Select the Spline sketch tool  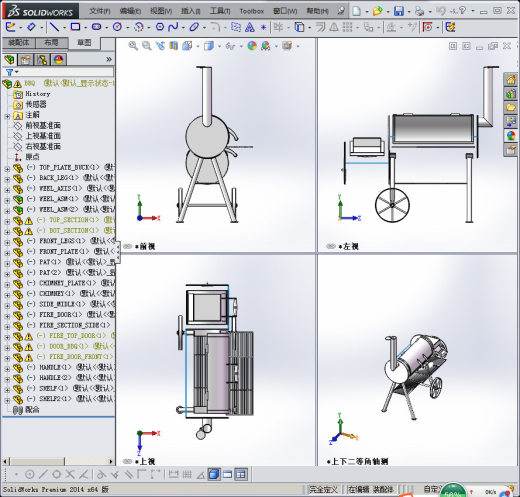[173, 27]
